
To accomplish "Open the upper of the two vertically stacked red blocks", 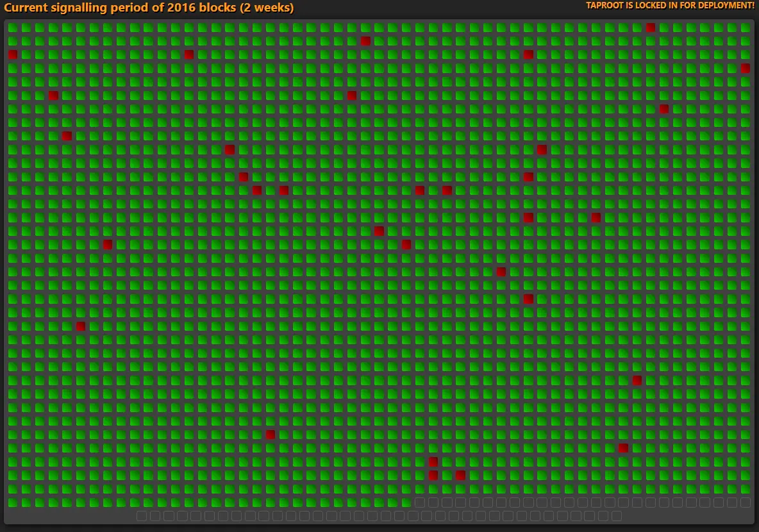I will [x=433, y=461].
